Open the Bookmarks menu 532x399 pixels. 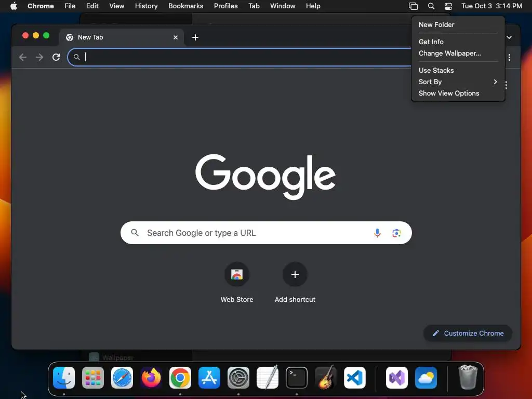coord(185,6)
